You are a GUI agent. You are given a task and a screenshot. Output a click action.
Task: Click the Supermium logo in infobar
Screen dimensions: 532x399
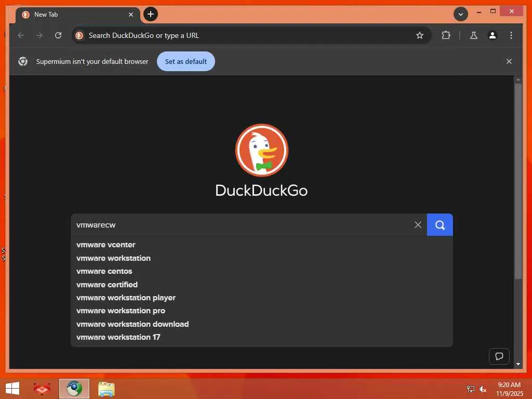pos(23,61)
